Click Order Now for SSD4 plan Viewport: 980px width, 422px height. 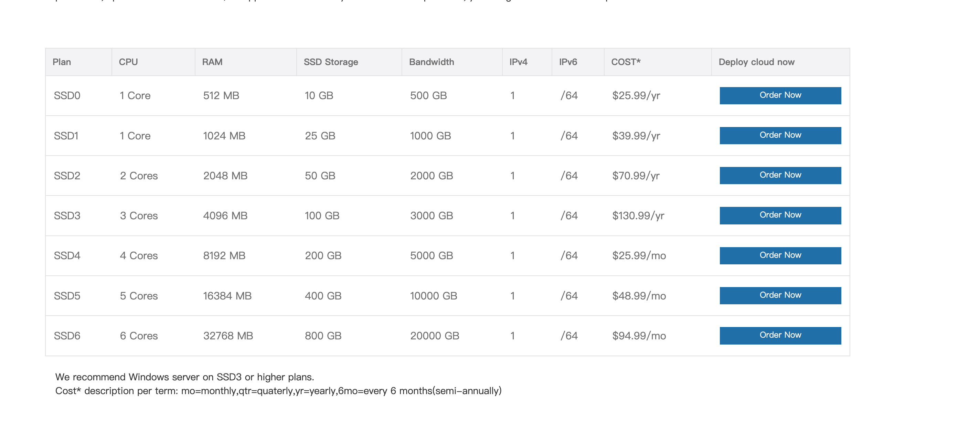[x=780, y=255]
